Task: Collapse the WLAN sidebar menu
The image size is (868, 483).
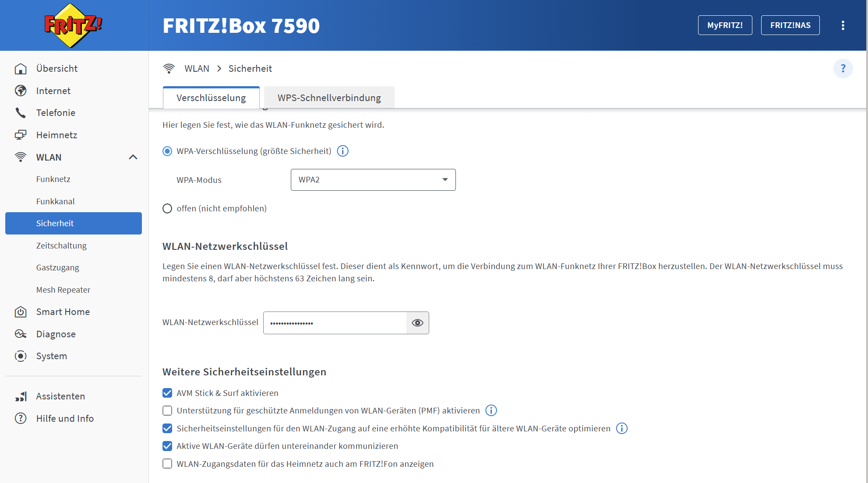Action: pyautogui.click(x=133, y=157)
